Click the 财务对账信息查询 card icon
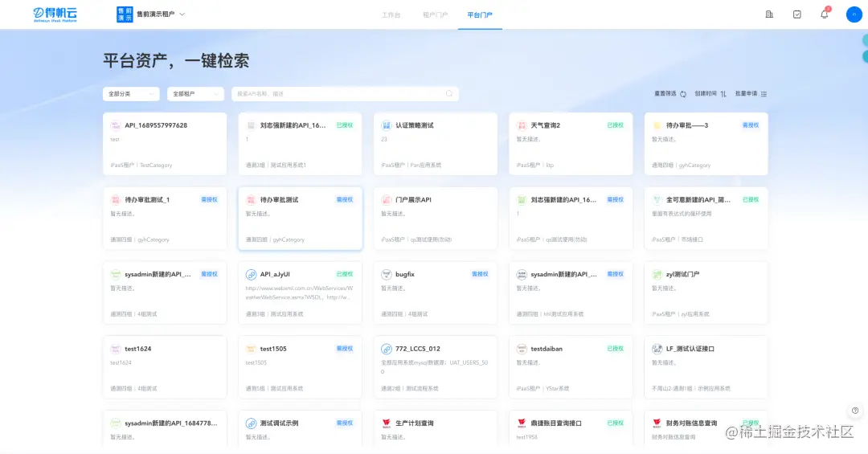 click(x=657, y=423)
